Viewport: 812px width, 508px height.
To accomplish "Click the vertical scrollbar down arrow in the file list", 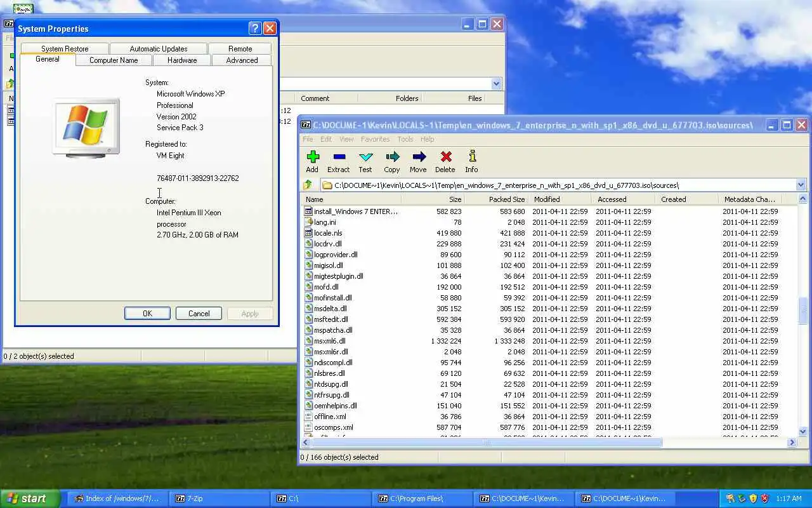I will [x=802, y=432].
